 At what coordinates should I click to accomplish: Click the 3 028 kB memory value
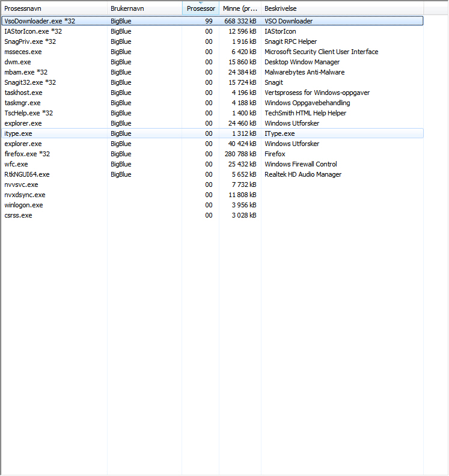point(244,215)
